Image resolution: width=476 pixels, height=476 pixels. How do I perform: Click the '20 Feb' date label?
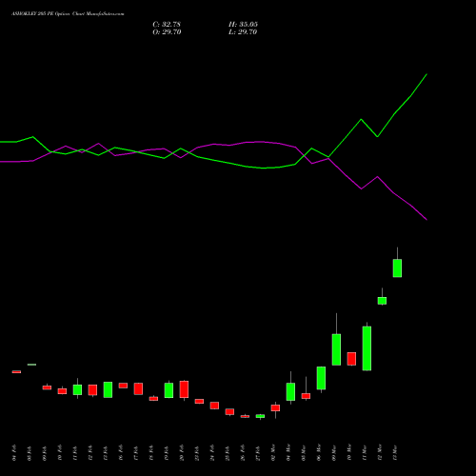click(x=182, y=452)
